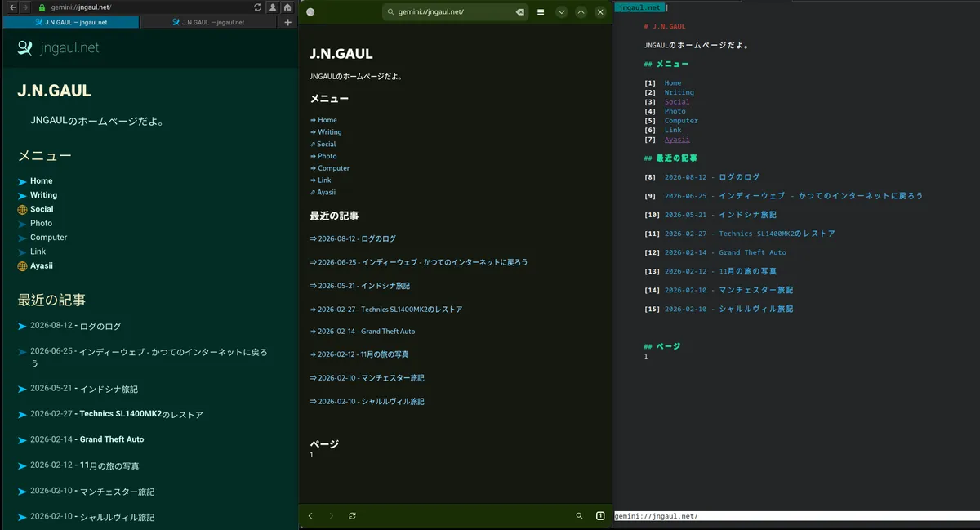Clear the URL in middle window address bar
The image size is (980, 530).
[x=520, y=12]
